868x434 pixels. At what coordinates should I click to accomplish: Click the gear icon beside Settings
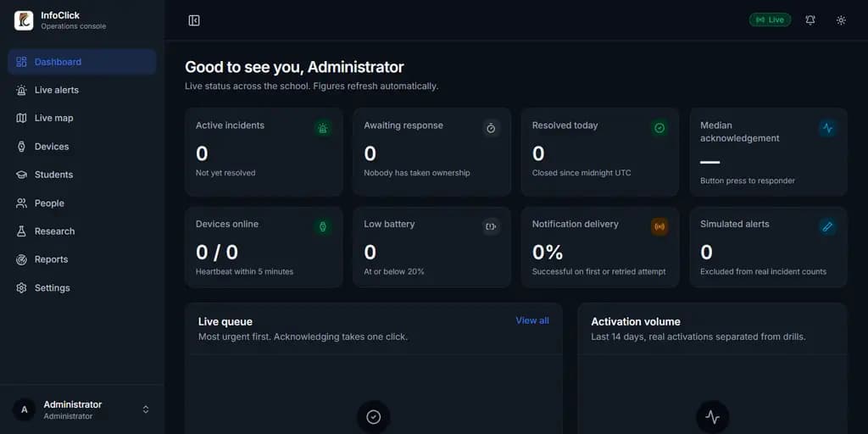[x=21, y=288]
